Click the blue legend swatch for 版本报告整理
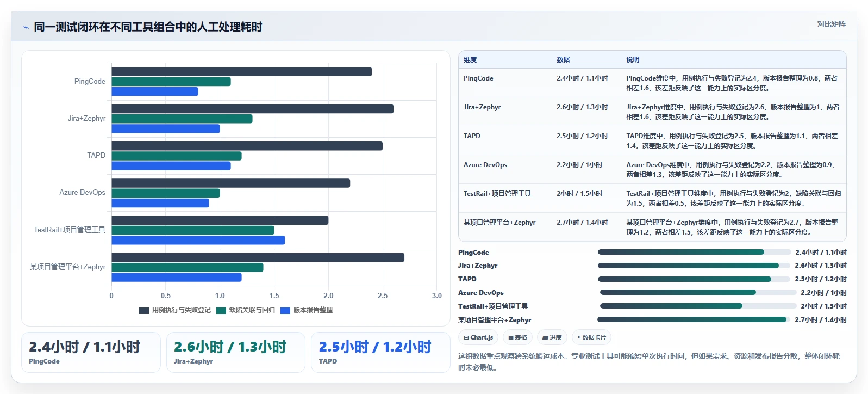Image resolution: width=868 pixels, height=394 pixels. pyautogui.click(x=285, y=311)
